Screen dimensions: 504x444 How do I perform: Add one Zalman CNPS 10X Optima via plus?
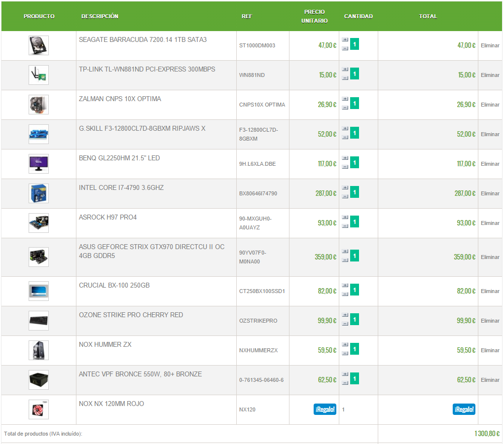(x=345, y=99)
